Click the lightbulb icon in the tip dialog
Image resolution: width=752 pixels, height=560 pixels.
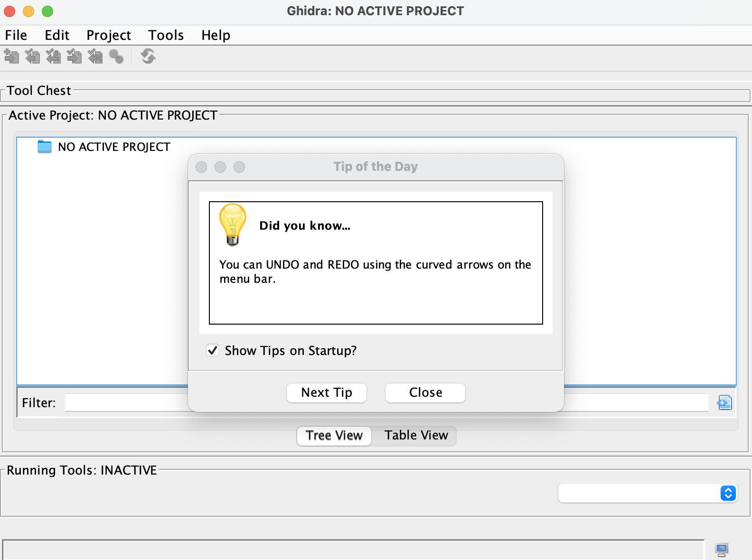(233, 224)
